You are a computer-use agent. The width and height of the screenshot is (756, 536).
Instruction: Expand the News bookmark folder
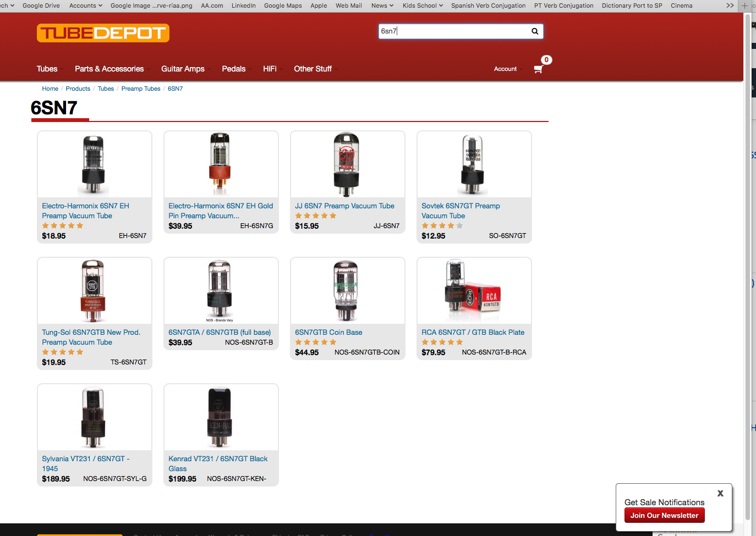[x=382, y=5]
